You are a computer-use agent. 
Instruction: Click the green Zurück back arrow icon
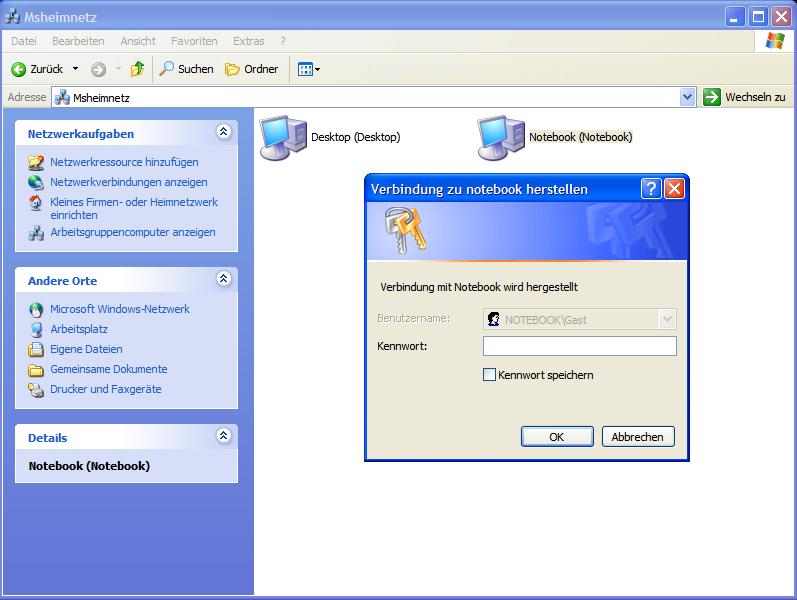(18, 69)
